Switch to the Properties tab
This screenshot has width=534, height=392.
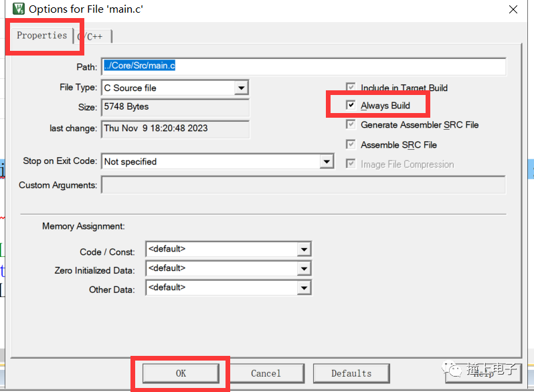(x=42, y=35)
